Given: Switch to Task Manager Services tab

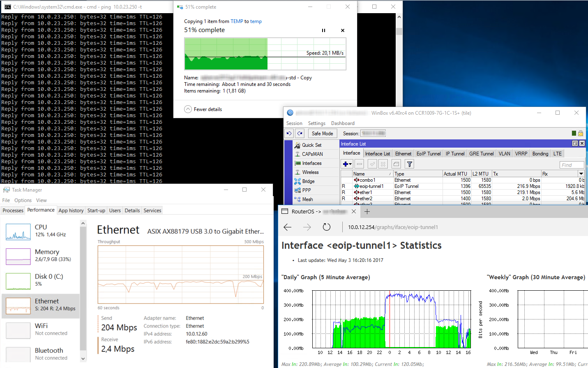Looking at the screenshot, I should (152, 211).
